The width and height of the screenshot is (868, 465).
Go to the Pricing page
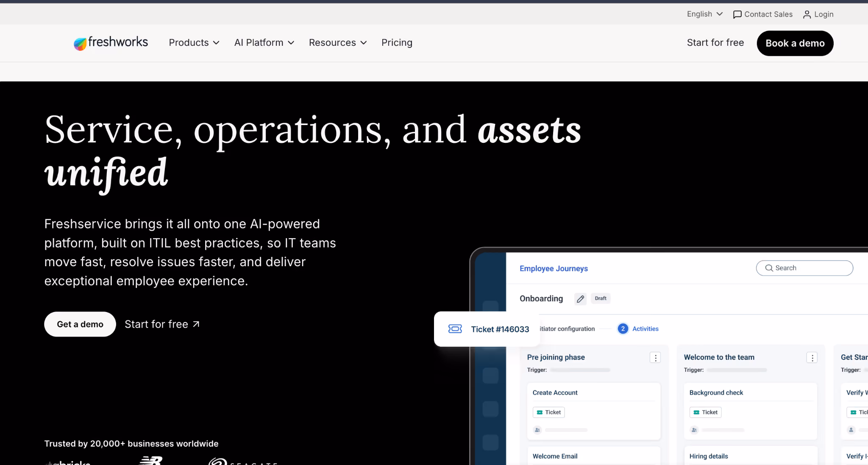(397, 43)
